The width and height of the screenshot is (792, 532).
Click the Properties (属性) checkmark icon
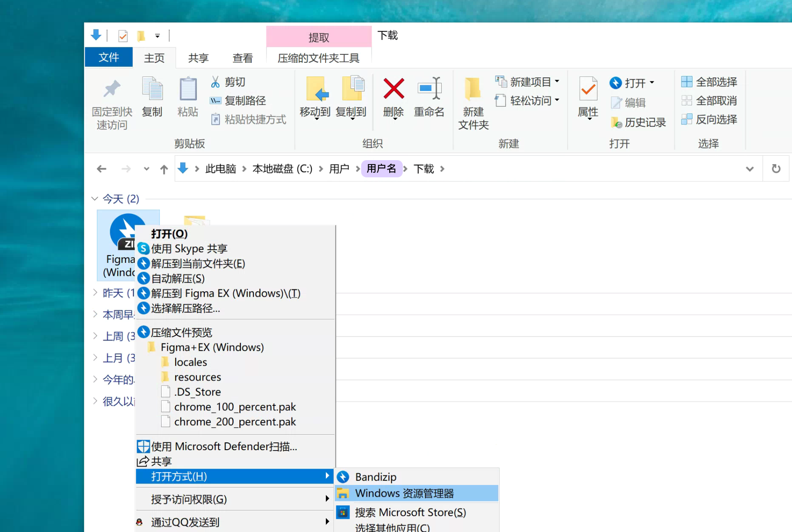[x=588, y=89]
